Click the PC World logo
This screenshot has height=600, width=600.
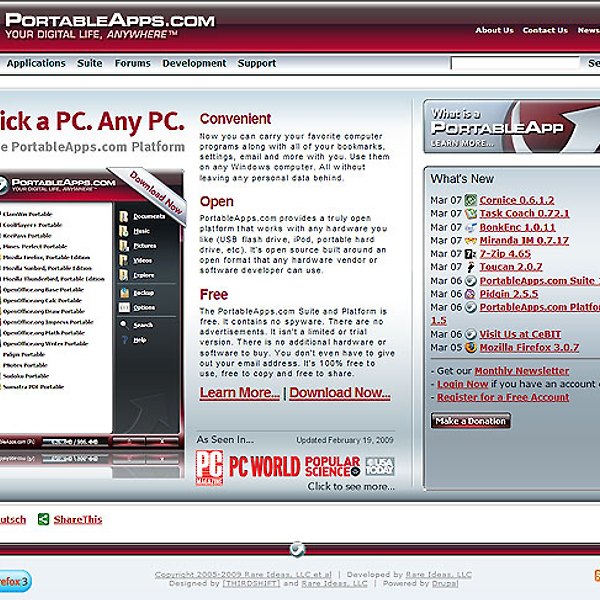point(264,466)
